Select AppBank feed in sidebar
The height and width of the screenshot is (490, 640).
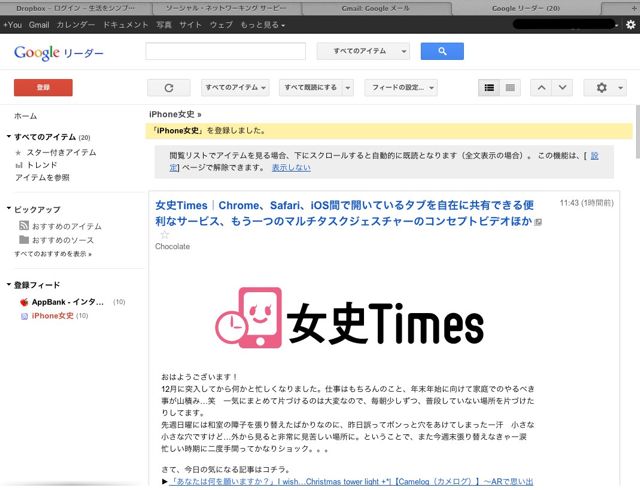(68, 302)
